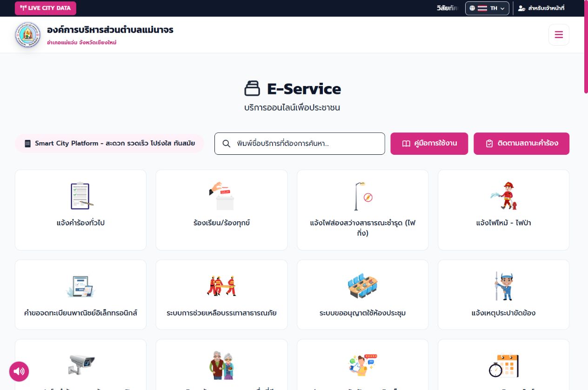Click the อำเภอแม่แจ่ม จังหวัดเชียงใหม่ subtitle
588x390 pixels.
tap(81, 42)
